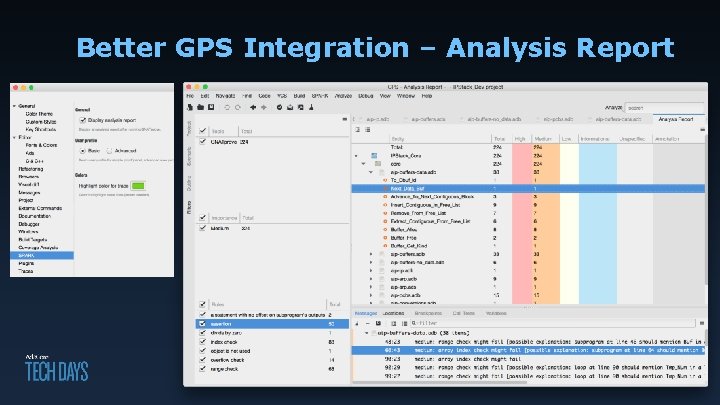The height and width of the screenshot is (405, 720).
Task: Toggle the GNATprove tool checkbox
Action: (202, 142)
